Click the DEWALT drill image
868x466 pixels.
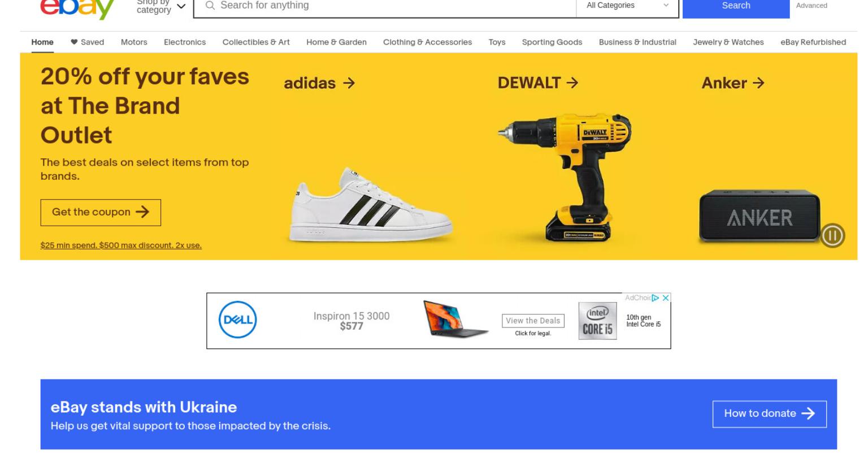[x=564, y=178]
